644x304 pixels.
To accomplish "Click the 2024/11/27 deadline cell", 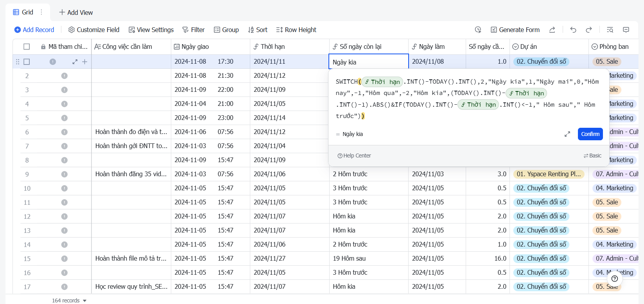I will click(289, 258).
